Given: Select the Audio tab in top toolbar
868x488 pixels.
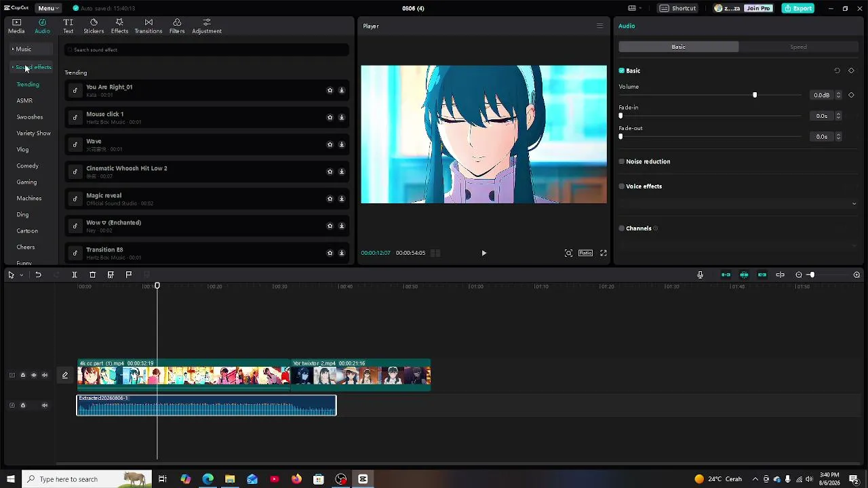Looking at the screenshot, I should (x=42, y=26).
